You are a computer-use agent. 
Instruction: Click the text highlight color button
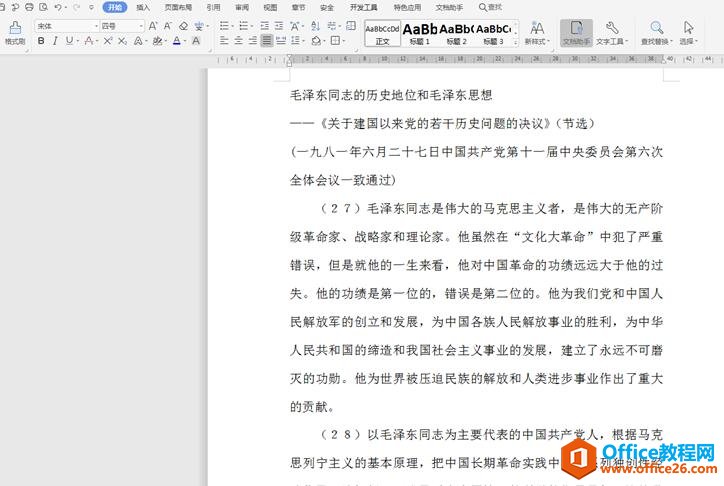tap(157, 41)
